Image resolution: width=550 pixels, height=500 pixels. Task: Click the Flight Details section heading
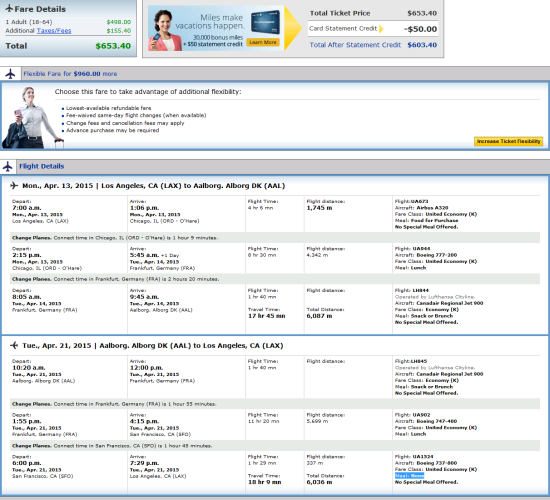[41, 166]
